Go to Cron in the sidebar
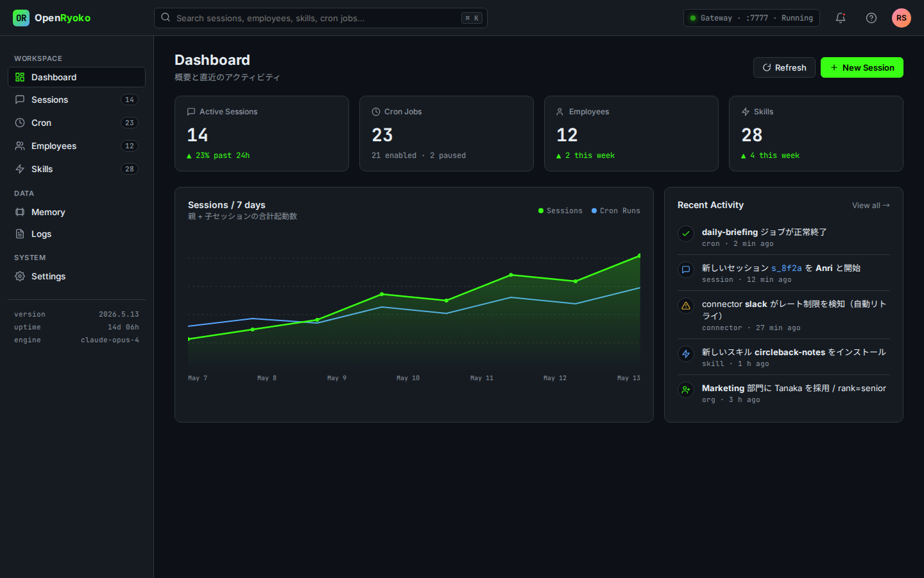The width and height of the screenshot is (924, 578). pyautogui.click(x=76, y=123)
